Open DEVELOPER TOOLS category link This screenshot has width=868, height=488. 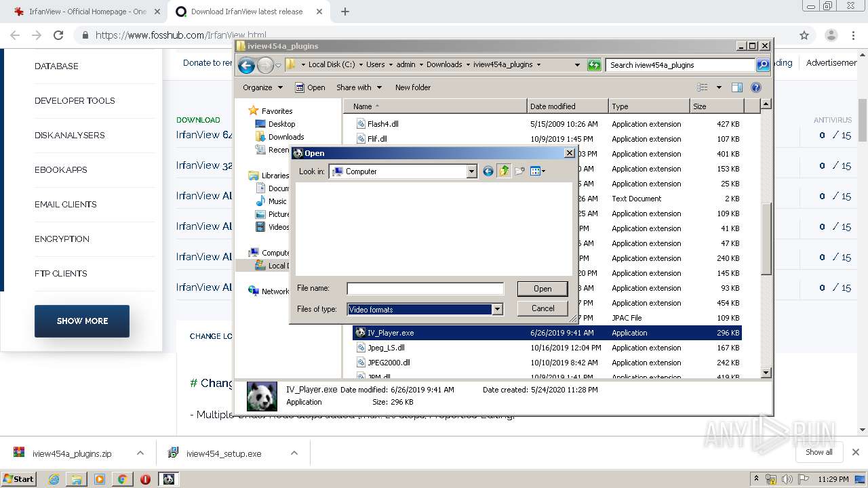click(75, 101)
